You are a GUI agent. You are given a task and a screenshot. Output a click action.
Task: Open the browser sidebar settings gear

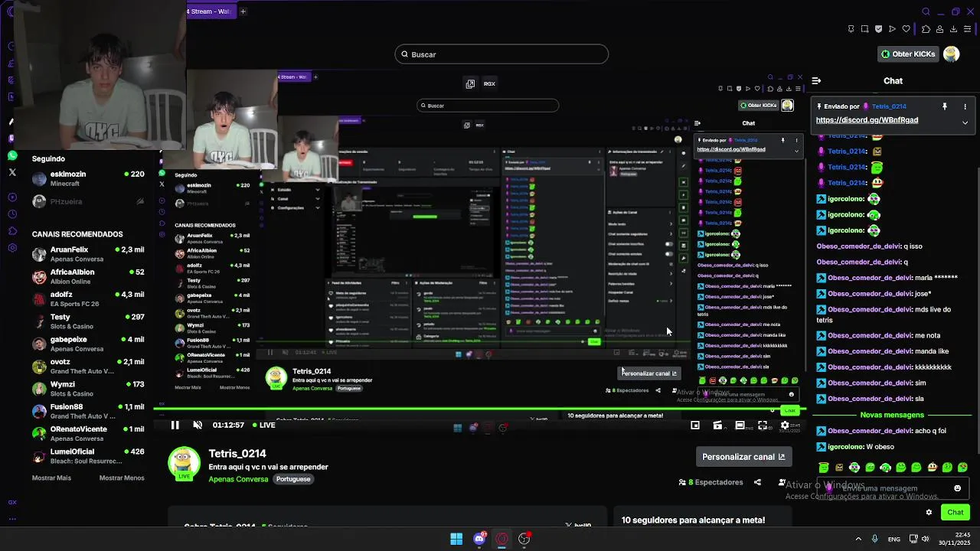12,248
